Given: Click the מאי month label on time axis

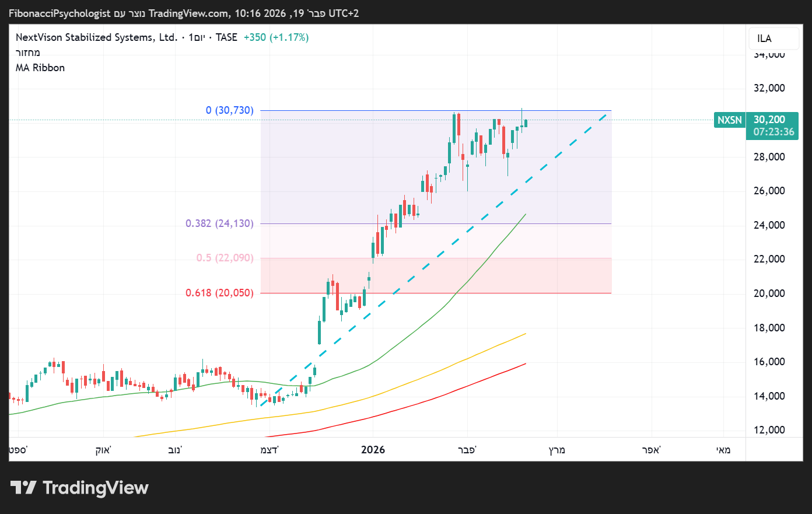Looking at the screenshot, I should click(x=723, y=450).
